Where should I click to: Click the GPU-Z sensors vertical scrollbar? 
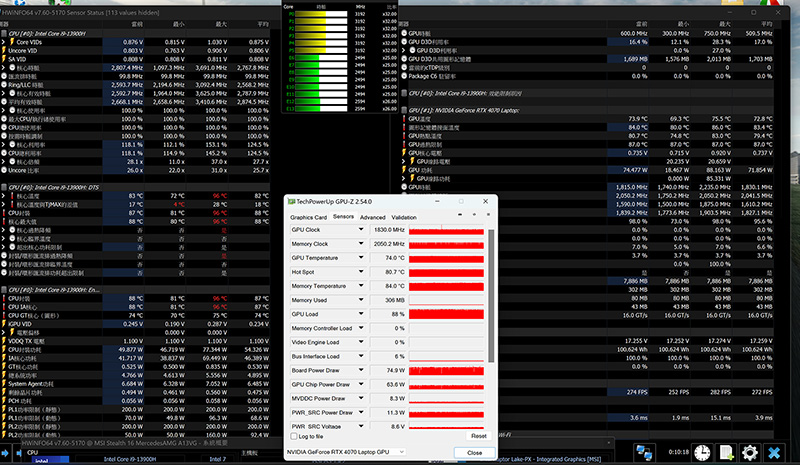click(x=491, y=296)
